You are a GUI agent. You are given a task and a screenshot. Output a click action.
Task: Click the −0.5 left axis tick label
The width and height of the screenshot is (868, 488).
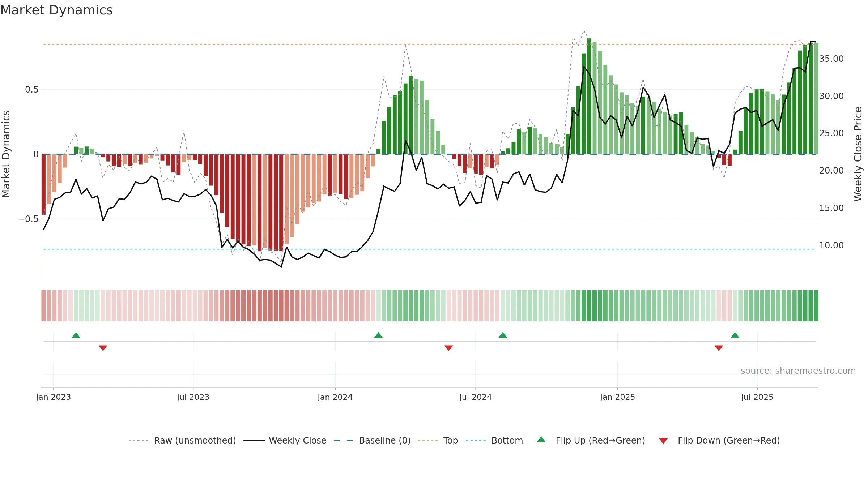point(28,219)
